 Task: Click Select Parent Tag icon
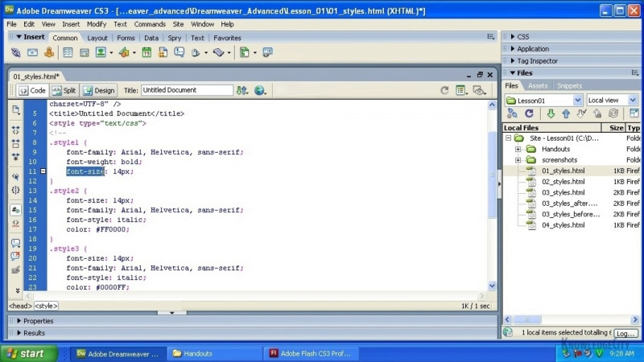[15, 176]
